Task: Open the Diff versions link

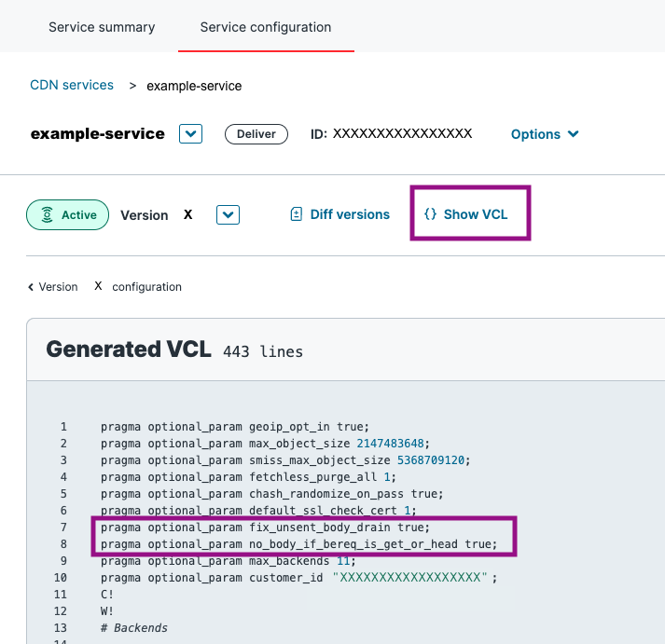Action: (x=349, y=214)
